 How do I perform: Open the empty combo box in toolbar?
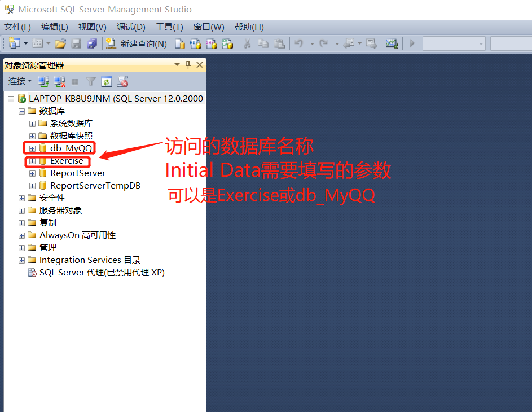[x=454, y=44]
